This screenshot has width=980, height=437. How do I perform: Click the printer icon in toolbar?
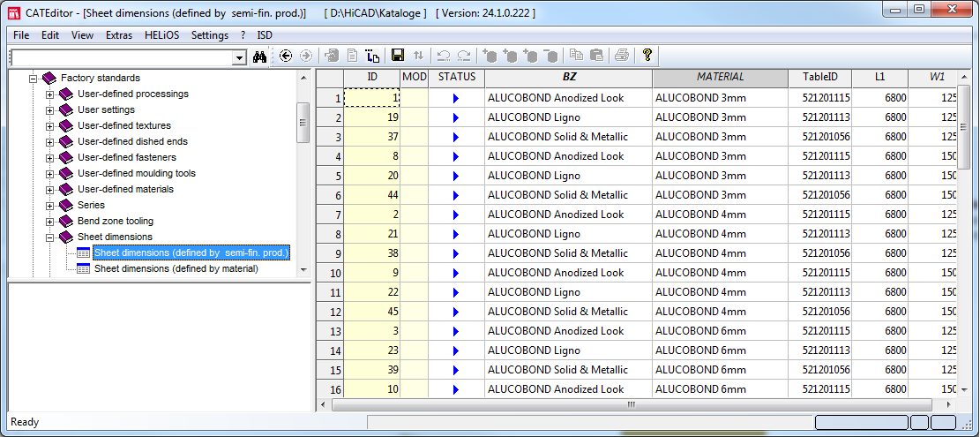point(622,56)
